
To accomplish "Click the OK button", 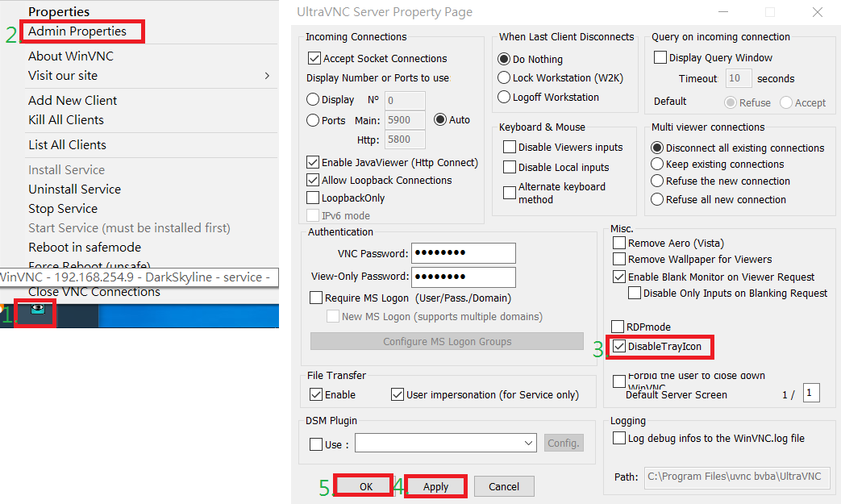I will pyautogui.click(x=366, y=486).
